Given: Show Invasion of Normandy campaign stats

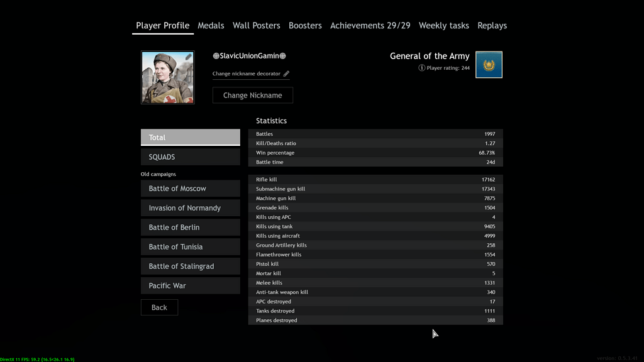Looking at the screenshot, I should click(x=190, y=208).
